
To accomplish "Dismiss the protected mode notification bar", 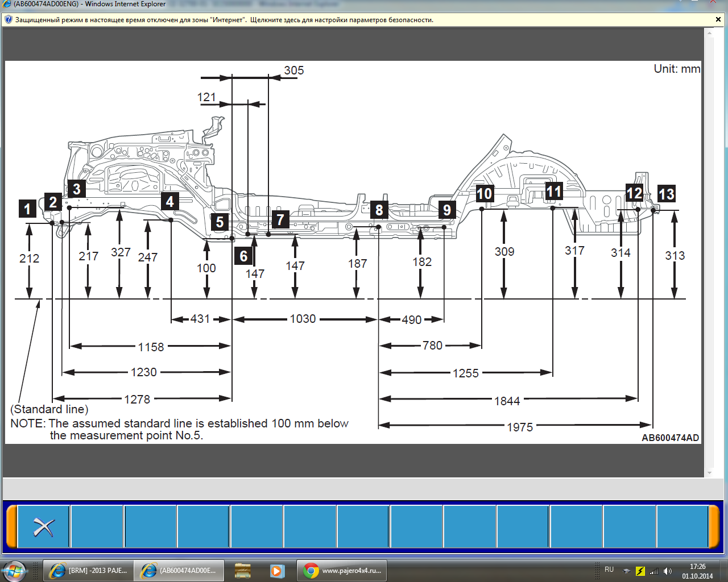I will [x=718, y=20].
